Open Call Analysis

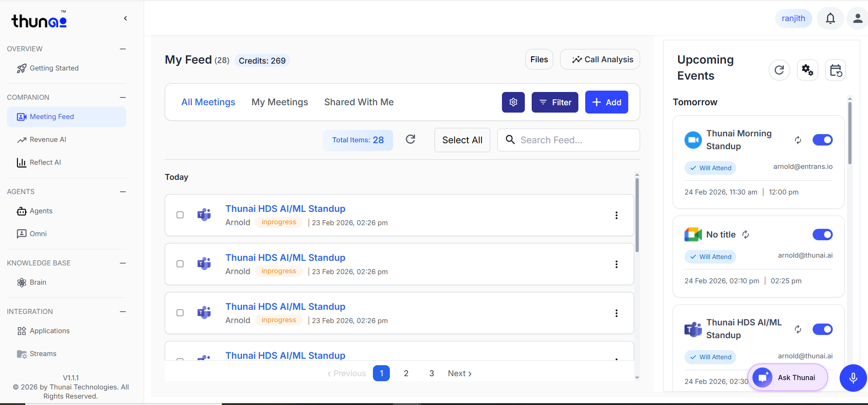600,59
